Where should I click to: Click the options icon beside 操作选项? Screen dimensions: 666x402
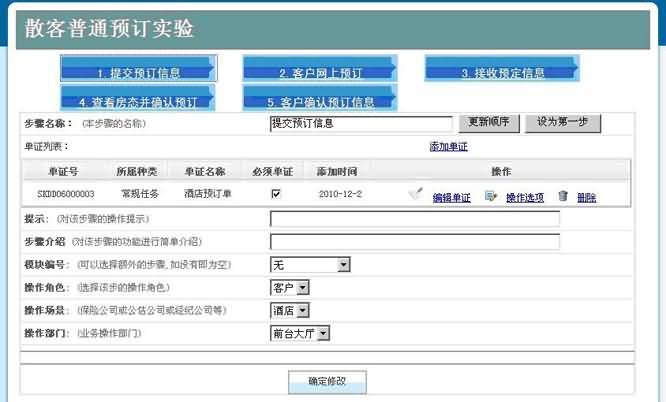pyautogui.click(x=491, y=196)
